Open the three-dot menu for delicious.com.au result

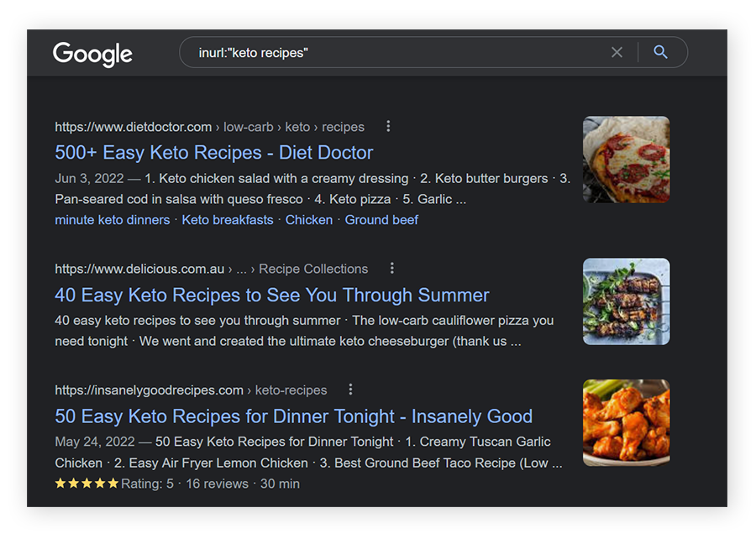coord(392,268)
